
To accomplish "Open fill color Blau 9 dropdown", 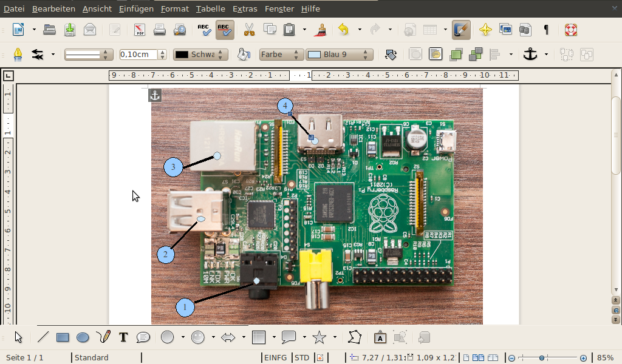I will (x=339, y=55).
